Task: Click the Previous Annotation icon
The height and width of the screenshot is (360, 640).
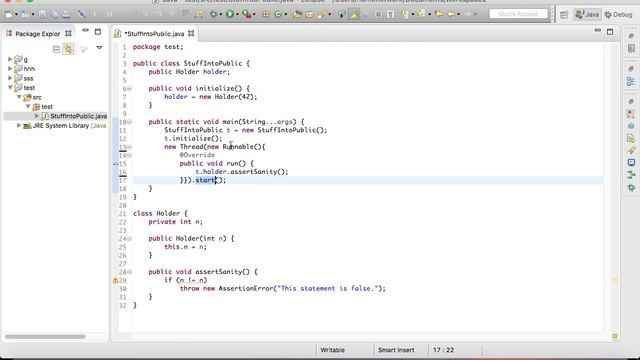Action: coord(421,14)
